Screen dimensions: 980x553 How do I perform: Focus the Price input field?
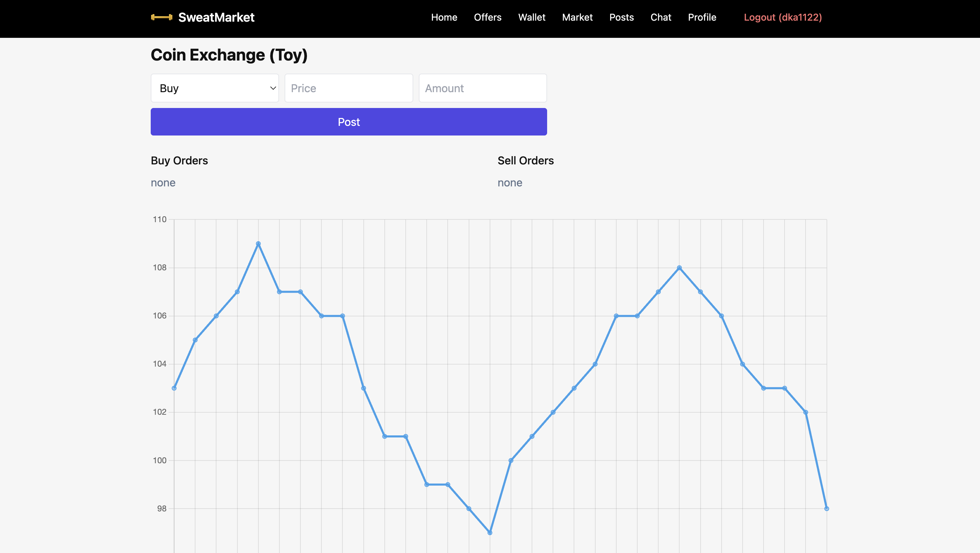pyautogui.click(x=349, y=88)
